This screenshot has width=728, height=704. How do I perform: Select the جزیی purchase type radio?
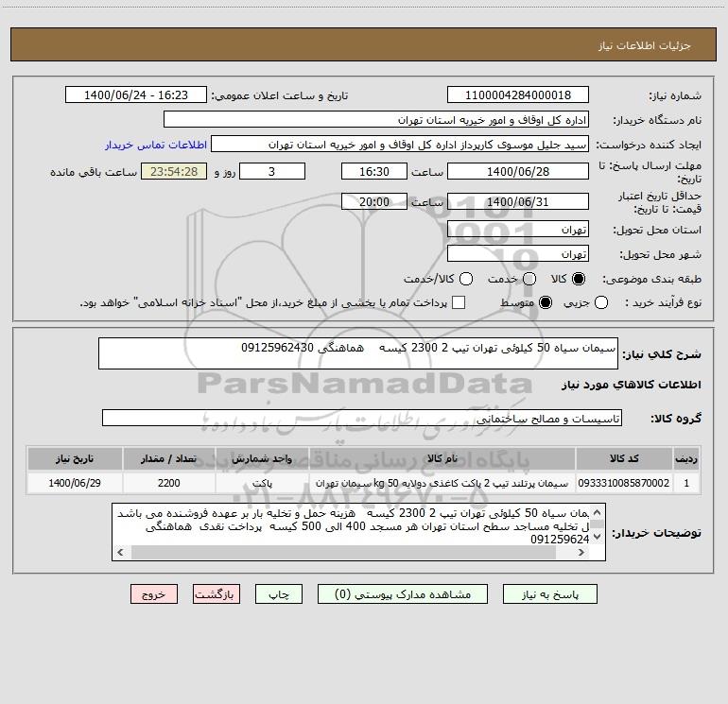click(601, 302)
